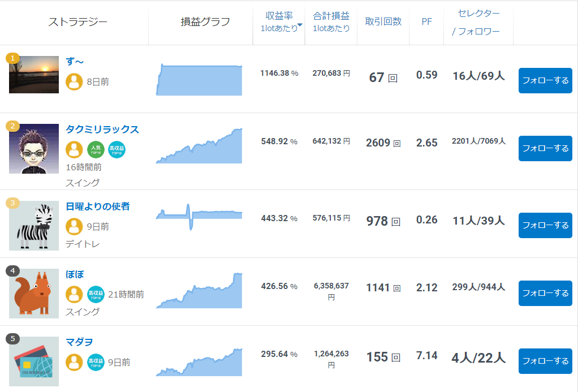The height and width of the screenshot is (392, 578).
Task: Click the 299人/944人 follower count
Action: coord(478,287)
